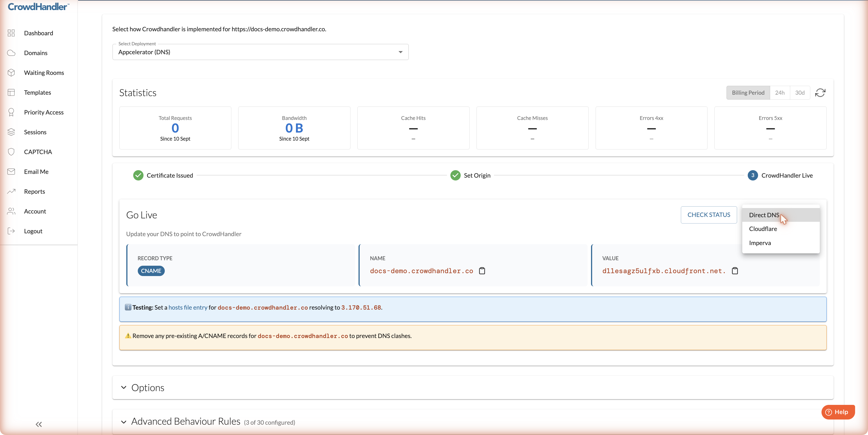This screenshot has width=868, height=435.
Task: Open Templates in the sidebar
Action: (37, 92)
